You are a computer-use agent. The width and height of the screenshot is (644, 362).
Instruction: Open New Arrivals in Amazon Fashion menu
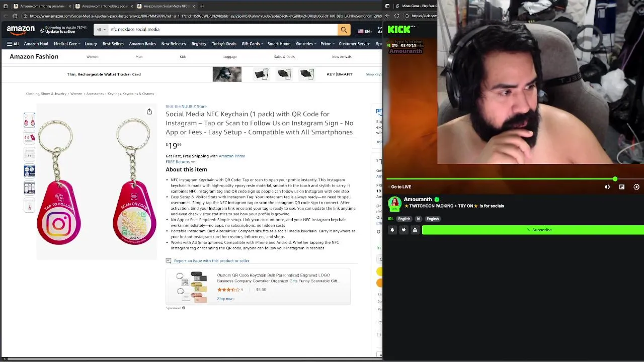point(342,57)
